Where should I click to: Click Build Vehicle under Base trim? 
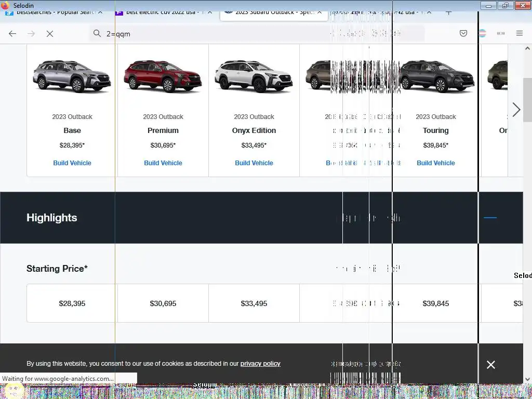[x=72, y=163]
